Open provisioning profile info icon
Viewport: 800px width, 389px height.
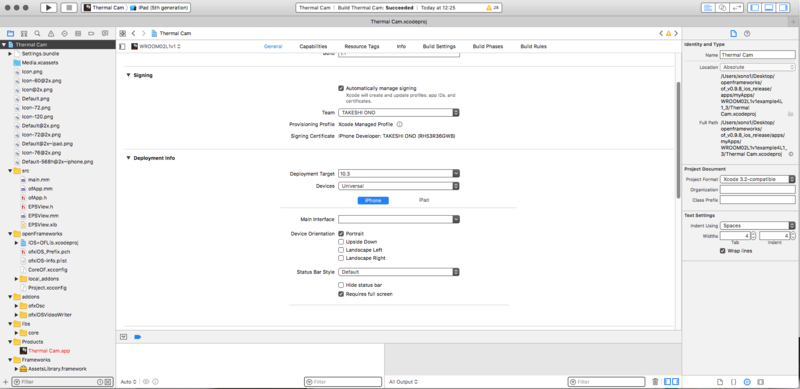(399, 124)
